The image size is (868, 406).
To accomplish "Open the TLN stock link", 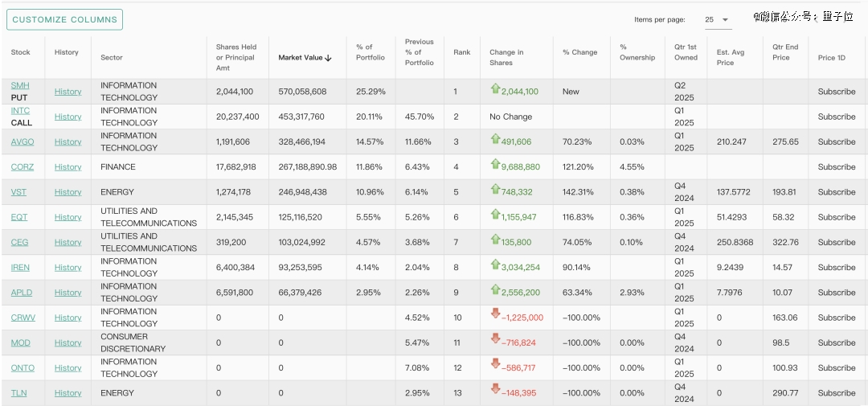I will point(18,392).
